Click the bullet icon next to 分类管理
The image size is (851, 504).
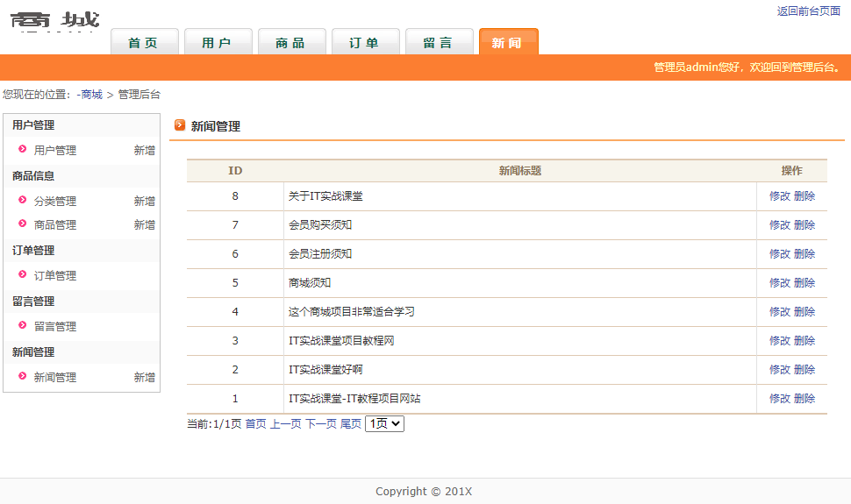coord(22,200)
